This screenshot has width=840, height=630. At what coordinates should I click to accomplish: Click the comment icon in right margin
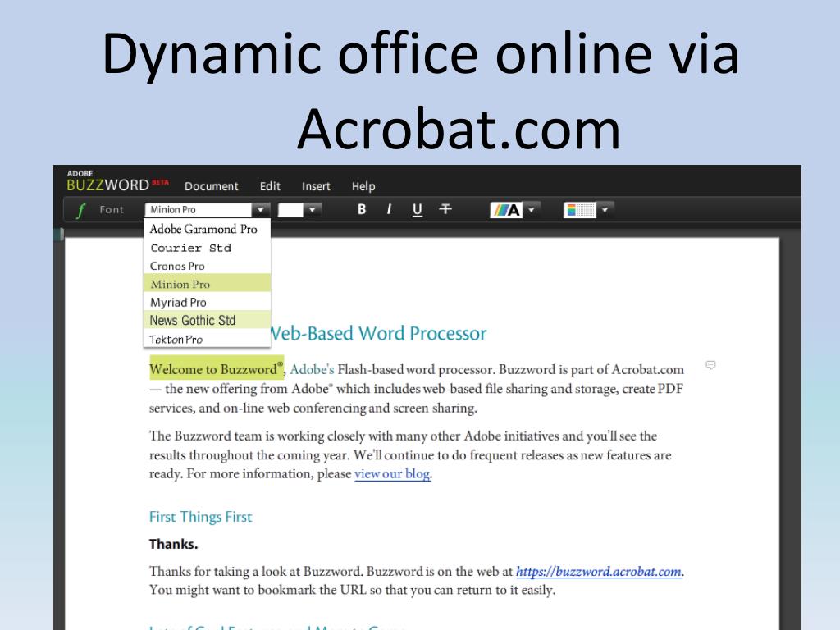point(710,365)
